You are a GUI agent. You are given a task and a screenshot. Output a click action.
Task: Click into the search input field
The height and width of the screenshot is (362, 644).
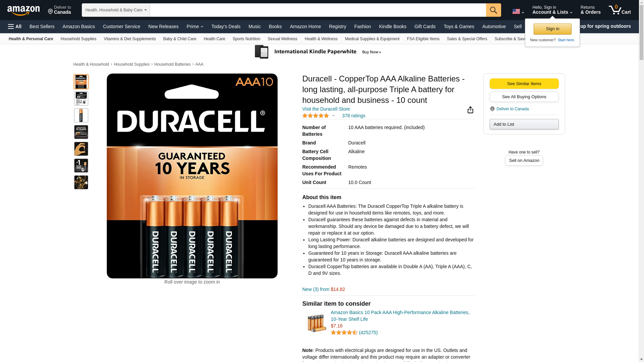pos(318,10)
